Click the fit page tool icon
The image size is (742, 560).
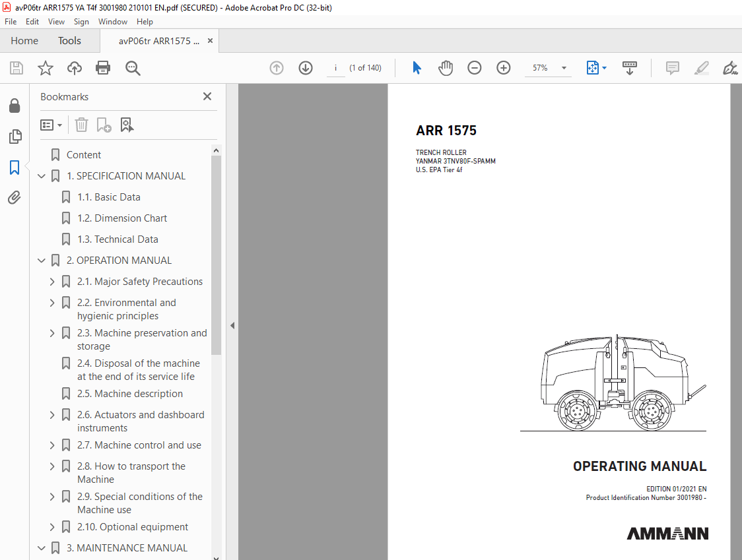pos(592,68)
